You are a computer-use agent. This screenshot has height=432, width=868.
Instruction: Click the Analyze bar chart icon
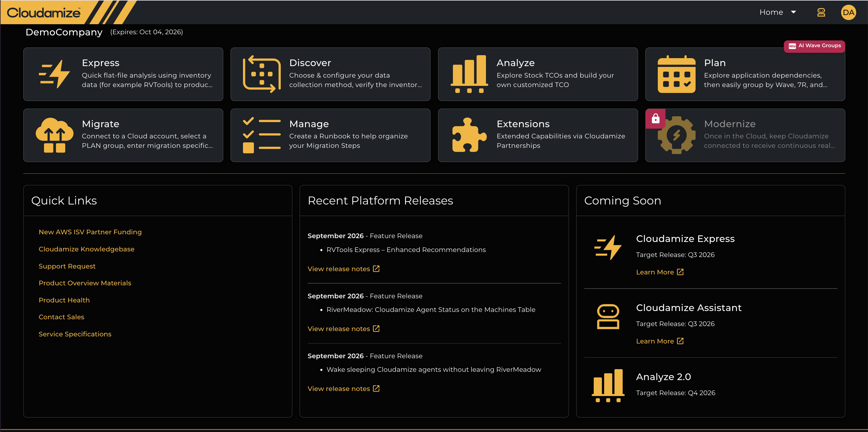(469, 74)
